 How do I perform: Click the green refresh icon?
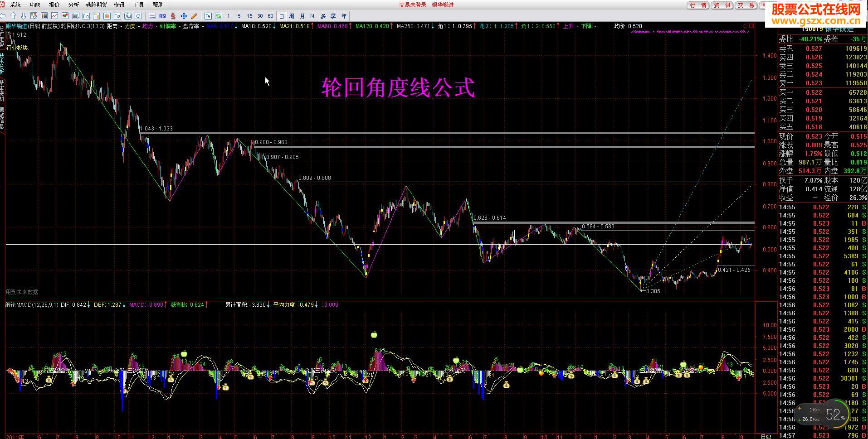pos(219,16)
